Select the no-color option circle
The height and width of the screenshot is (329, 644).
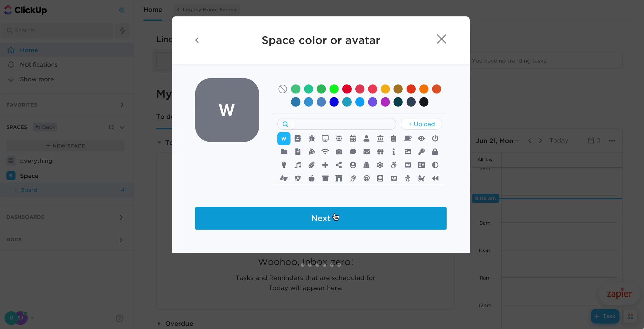coord(283,89)
